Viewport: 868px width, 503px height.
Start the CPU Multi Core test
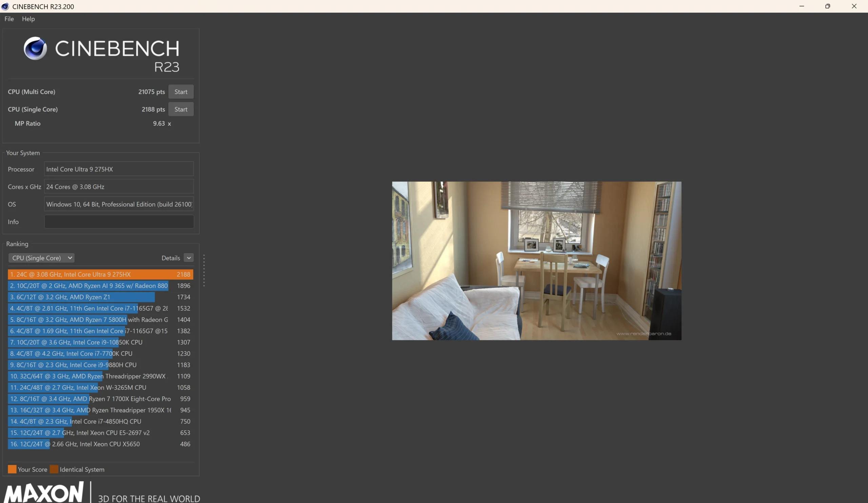[x=180, y=92]
